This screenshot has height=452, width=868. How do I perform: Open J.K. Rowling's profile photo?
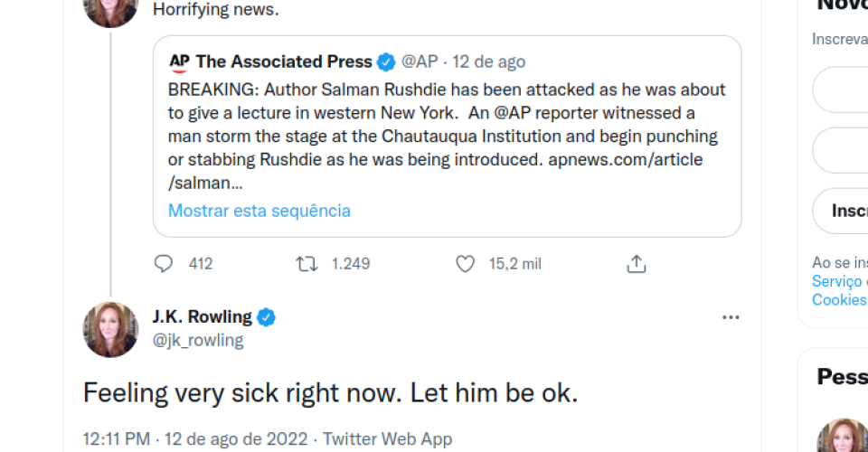[110, 329]
